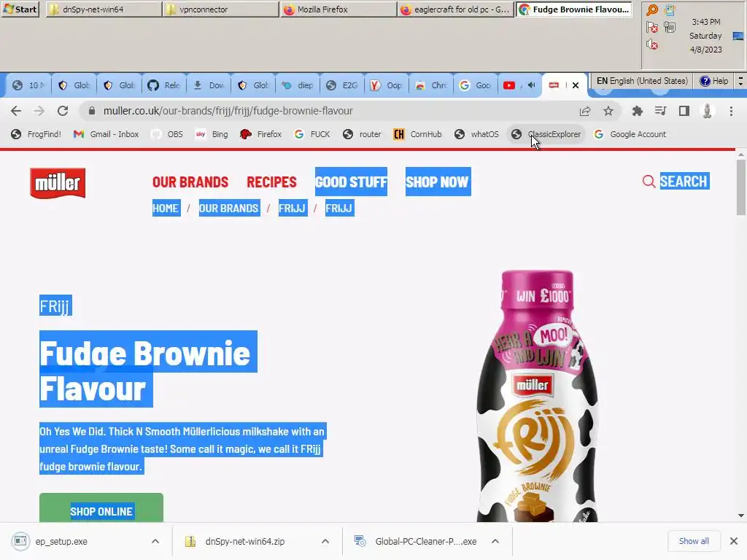The width and height of the screenshot is (747, 560).
Task: Click the SEARCH text link
Action: coord(684,182)
